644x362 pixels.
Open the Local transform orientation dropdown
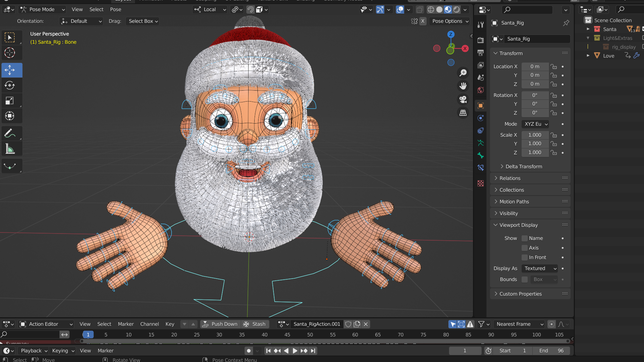pos(210,10)
